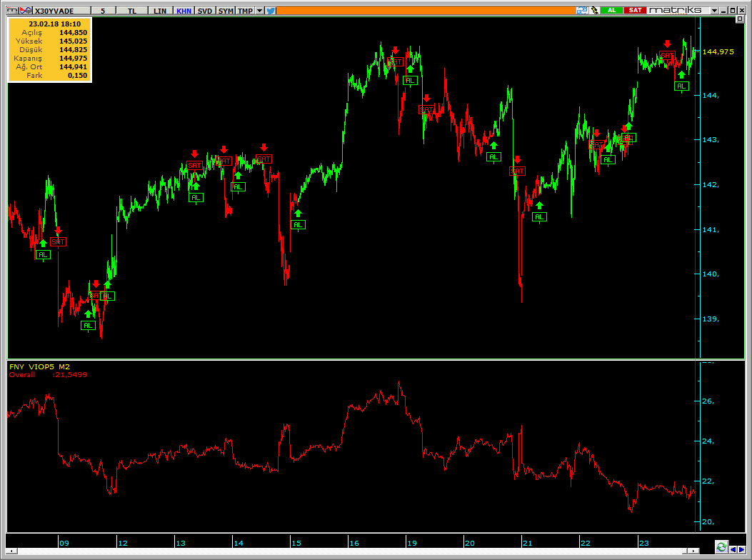
Task: Click the date marker 16 on the time axis
Action: 354,543
